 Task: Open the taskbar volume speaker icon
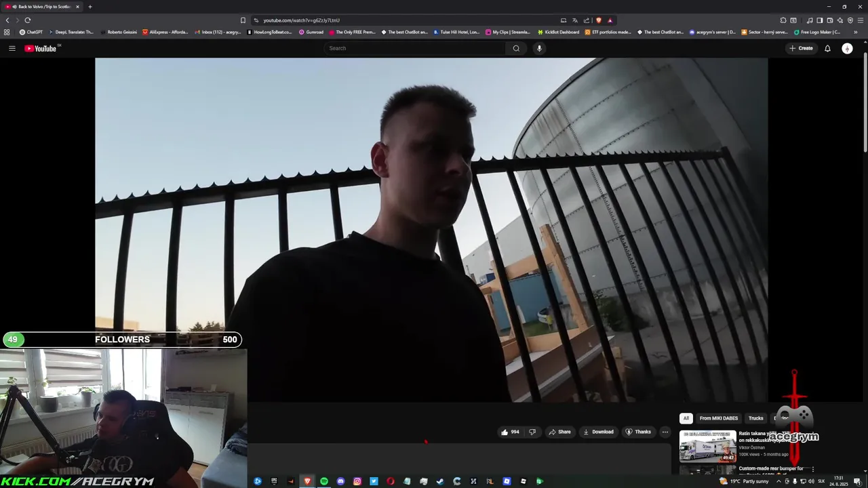tap(811, 481)
